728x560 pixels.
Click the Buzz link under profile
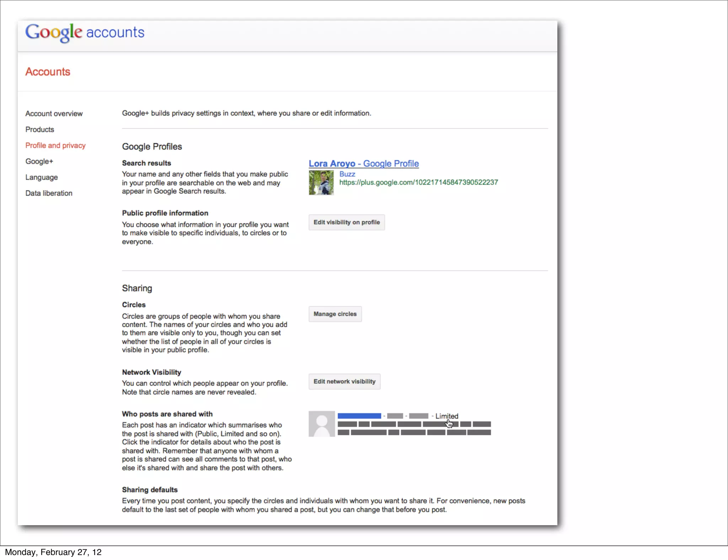tap(347, 174)
